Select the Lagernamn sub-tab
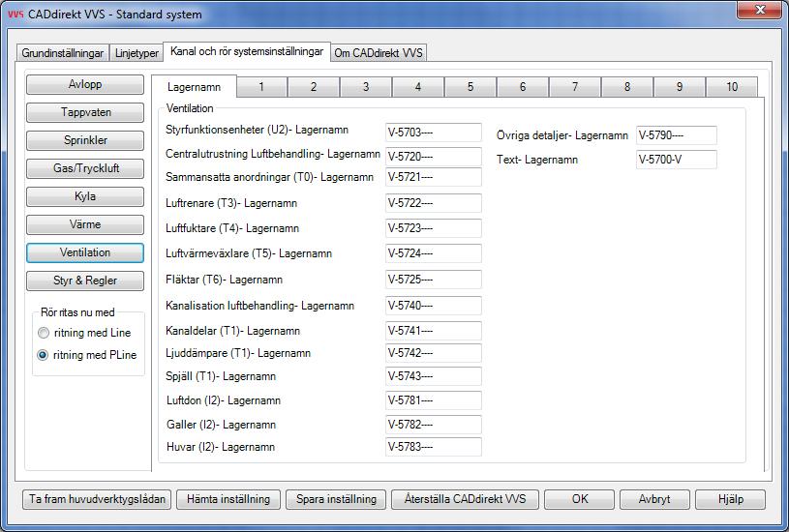 coord(194,86)
